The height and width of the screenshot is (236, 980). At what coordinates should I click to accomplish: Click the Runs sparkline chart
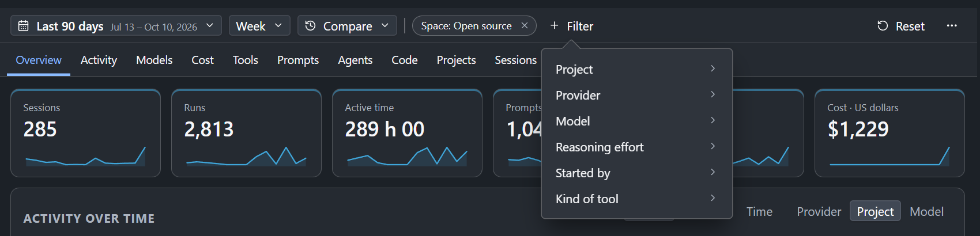246,156
